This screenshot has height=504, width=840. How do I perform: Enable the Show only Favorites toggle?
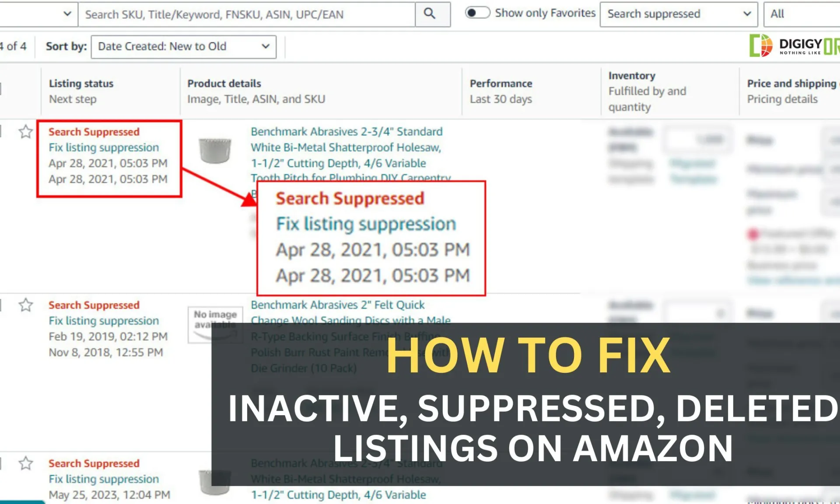coord(477,13)
